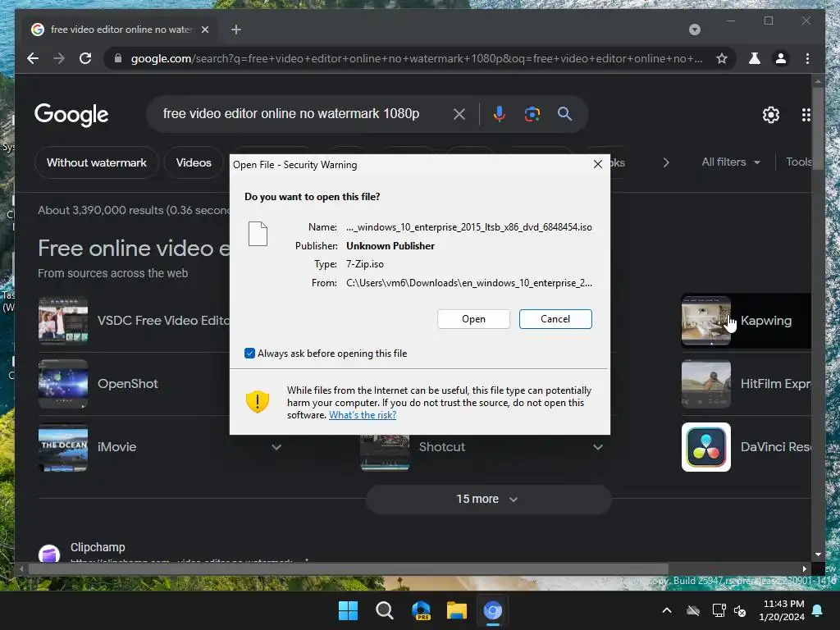This screenshot has width=840, height=630.
Task: Open Windows taskbar Search
Action: [x=384, y=610]
